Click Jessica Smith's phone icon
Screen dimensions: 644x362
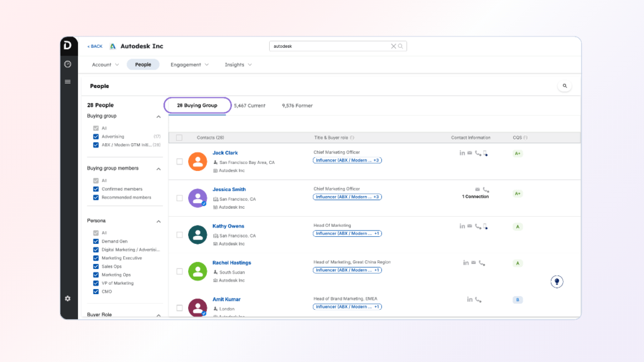tap(486, 190)
